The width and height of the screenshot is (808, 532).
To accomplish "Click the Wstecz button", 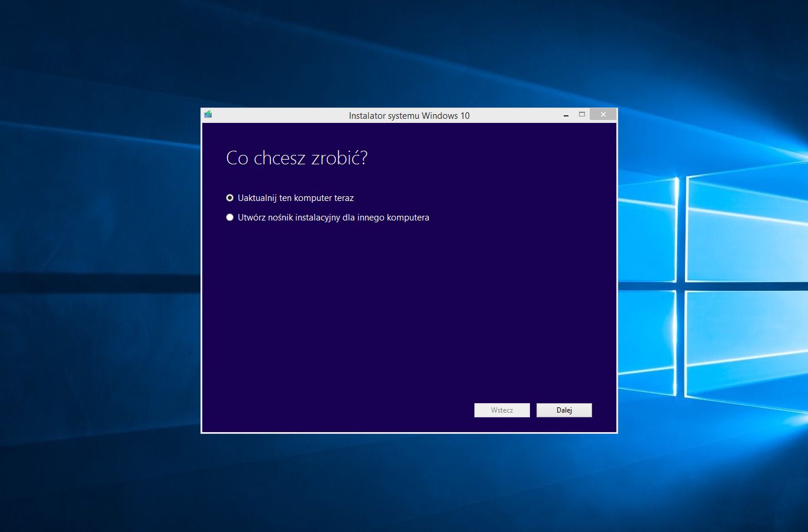I will pyautogui.click(x=502, y=410).
